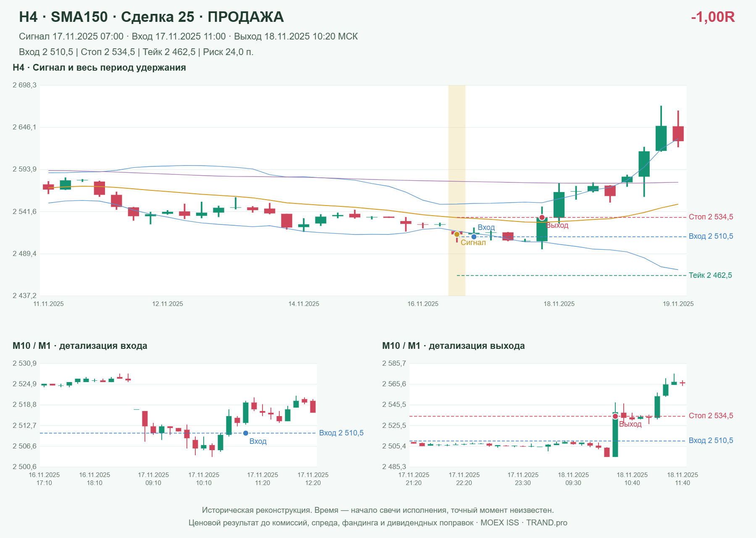Click the 2 541,6 price axis label
The image size is (756, 538).
tap(24, 211)
